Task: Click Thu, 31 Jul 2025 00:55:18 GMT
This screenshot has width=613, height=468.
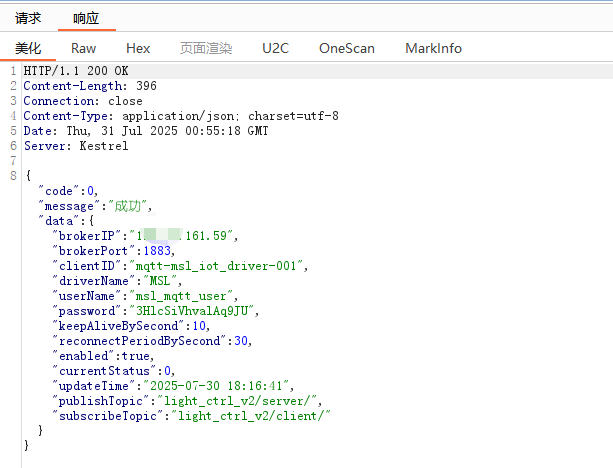Action: (x=167, y=131)
